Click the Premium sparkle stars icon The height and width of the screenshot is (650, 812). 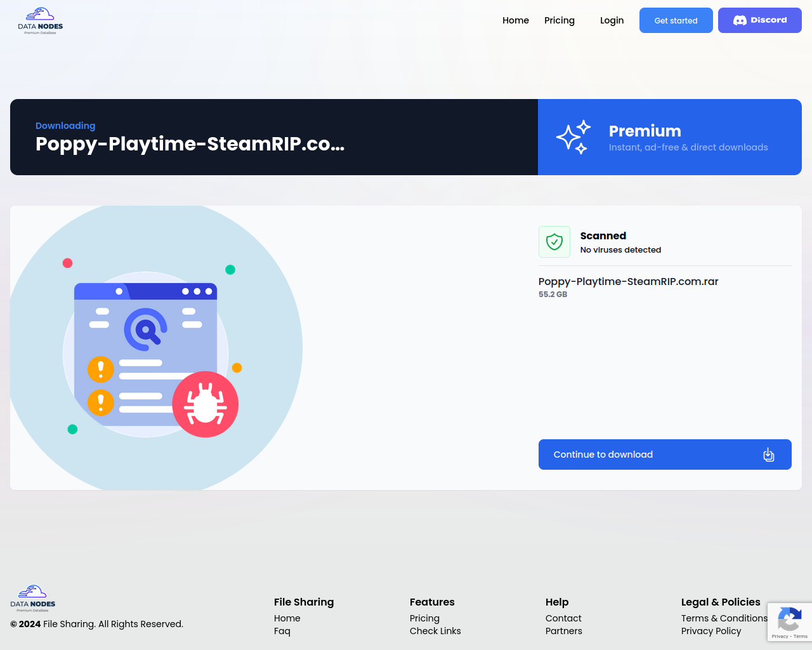point(573,137)
